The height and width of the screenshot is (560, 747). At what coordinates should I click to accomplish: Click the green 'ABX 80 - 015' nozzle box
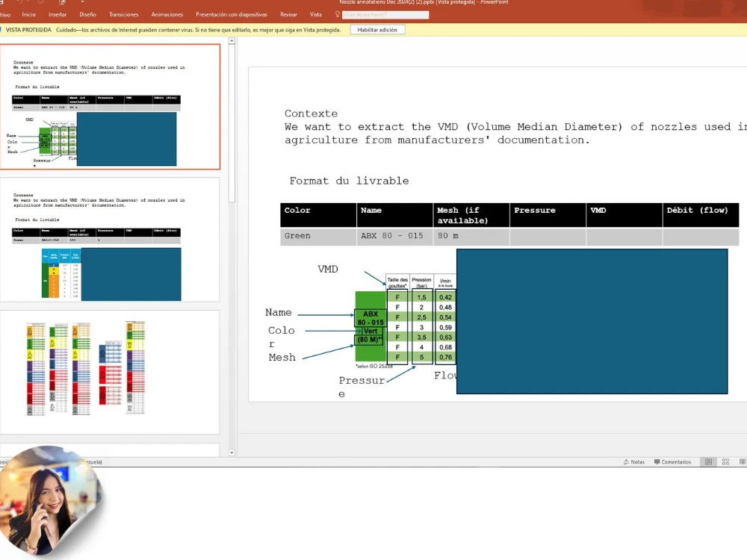click(x=371, y=318)
